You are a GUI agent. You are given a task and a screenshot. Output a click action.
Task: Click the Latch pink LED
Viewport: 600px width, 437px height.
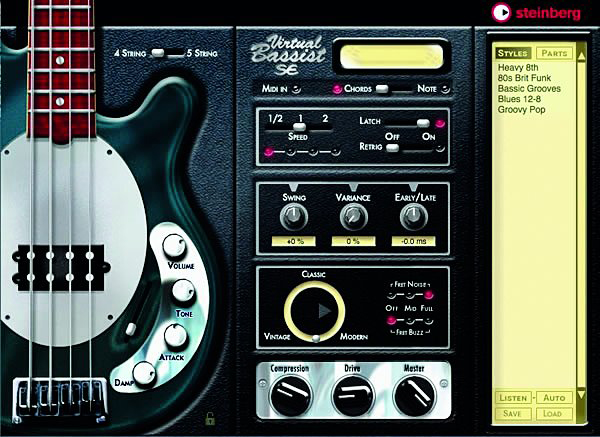(440, 124)
